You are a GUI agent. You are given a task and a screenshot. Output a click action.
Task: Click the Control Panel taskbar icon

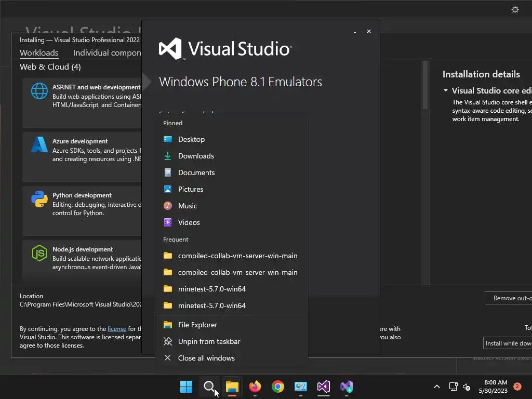click(301, 387)
